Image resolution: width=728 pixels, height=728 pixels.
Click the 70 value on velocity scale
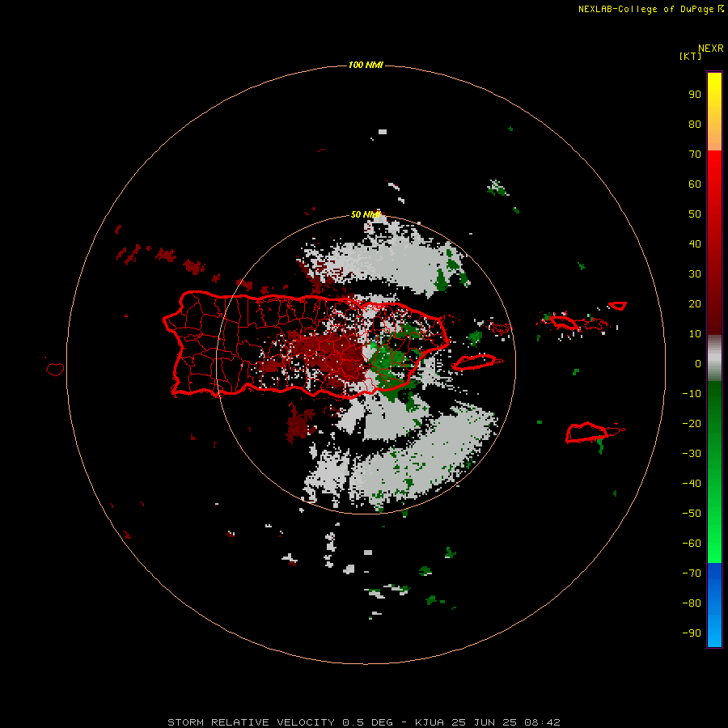(x=695, y=154)
